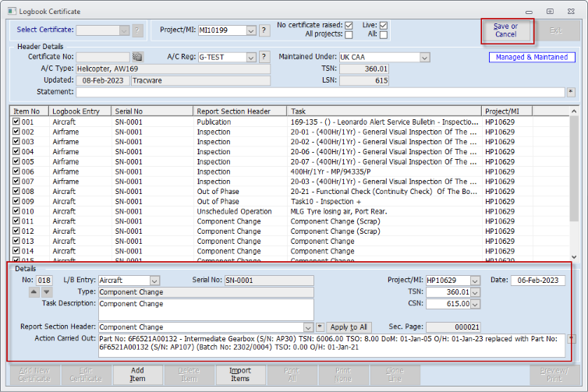Click expand button beside Action Carried Out

pos(571,339)
